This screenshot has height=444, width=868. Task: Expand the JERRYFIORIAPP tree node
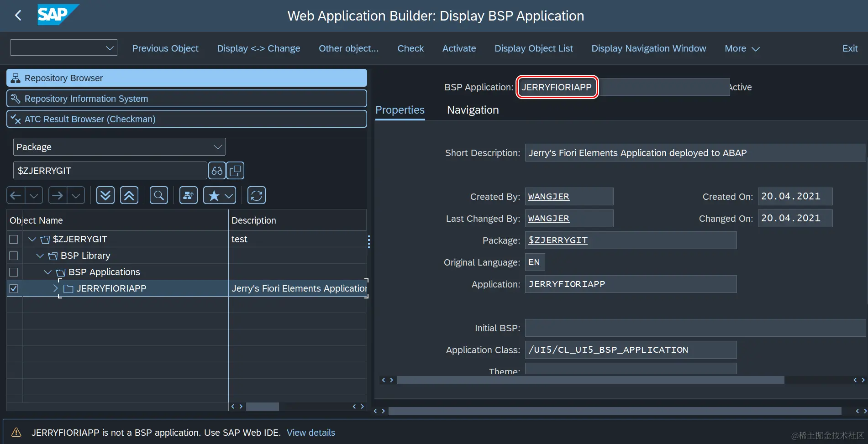pos(55,288)
